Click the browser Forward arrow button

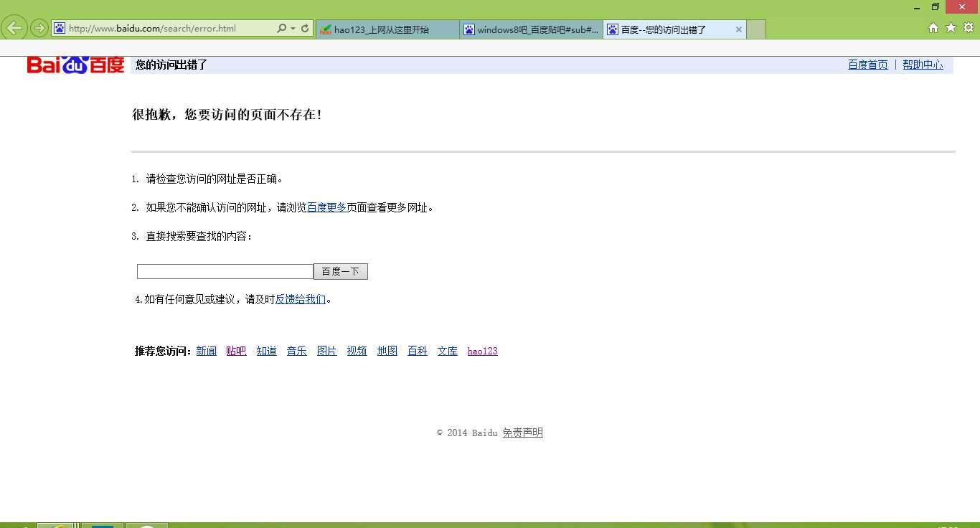[x=39, y=28]
